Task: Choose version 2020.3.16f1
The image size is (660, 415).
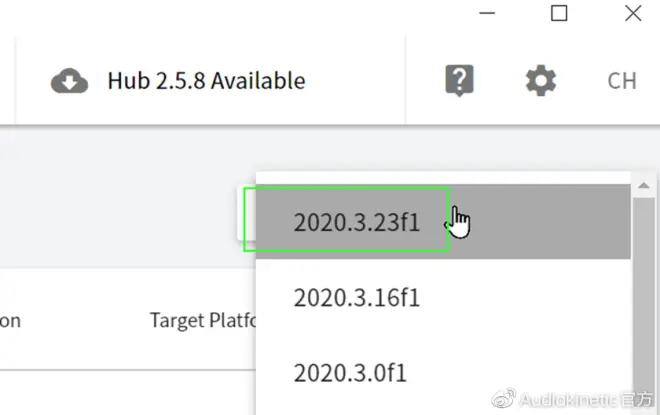Action: tap(443, 297)
